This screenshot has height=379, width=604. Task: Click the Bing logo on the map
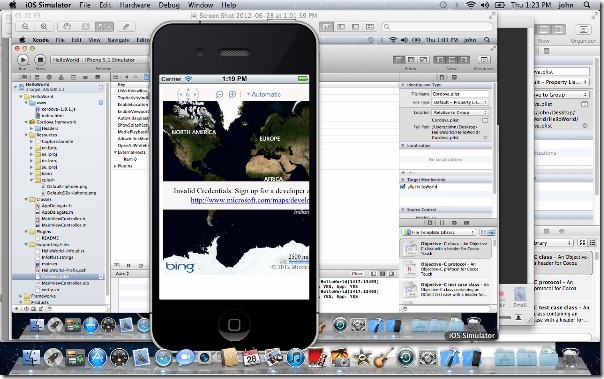pyautogui.click(x=180, y=267)
